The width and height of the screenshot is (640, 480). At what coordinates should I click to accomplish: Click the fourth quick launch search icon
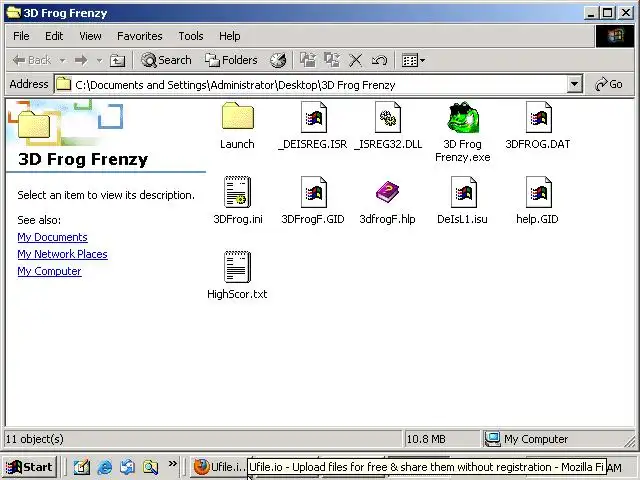click(x=150, y=467)
